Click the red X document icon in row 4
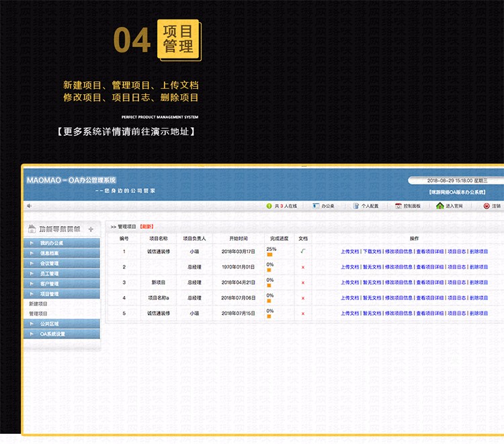 (x=303, y=298)
